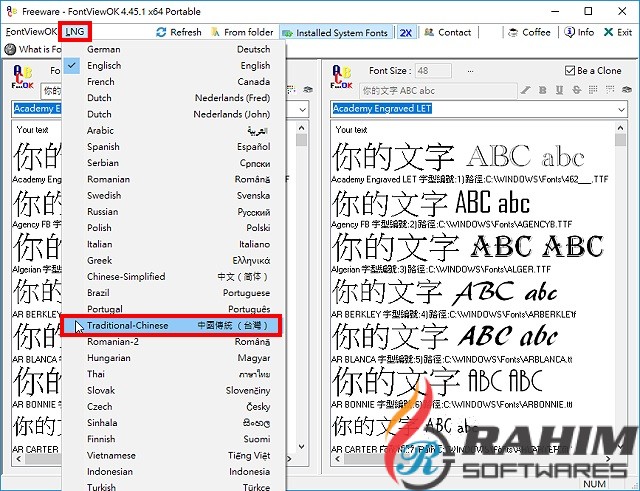640x491 pixels.
Task: Select Czech language
Action: tap(173, 407)
